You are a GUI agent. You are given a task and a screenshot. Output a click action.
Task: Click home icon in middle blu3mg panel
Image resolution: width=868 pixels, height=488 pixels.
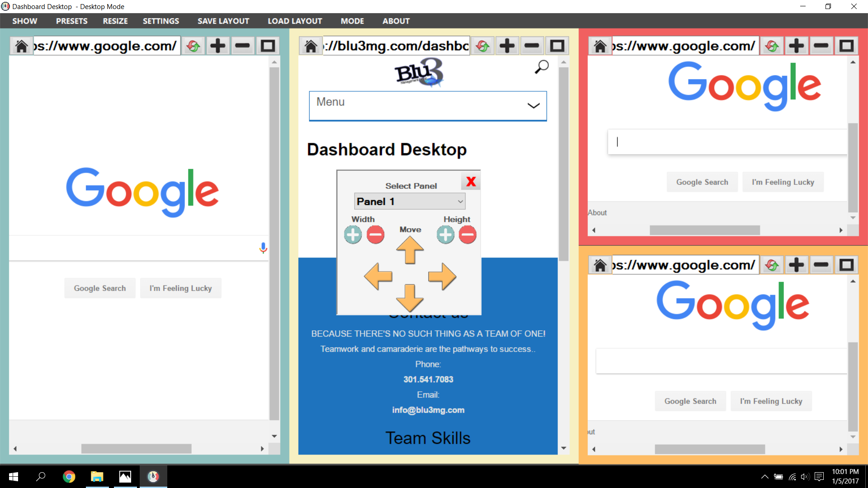click(x=311, y=46)
